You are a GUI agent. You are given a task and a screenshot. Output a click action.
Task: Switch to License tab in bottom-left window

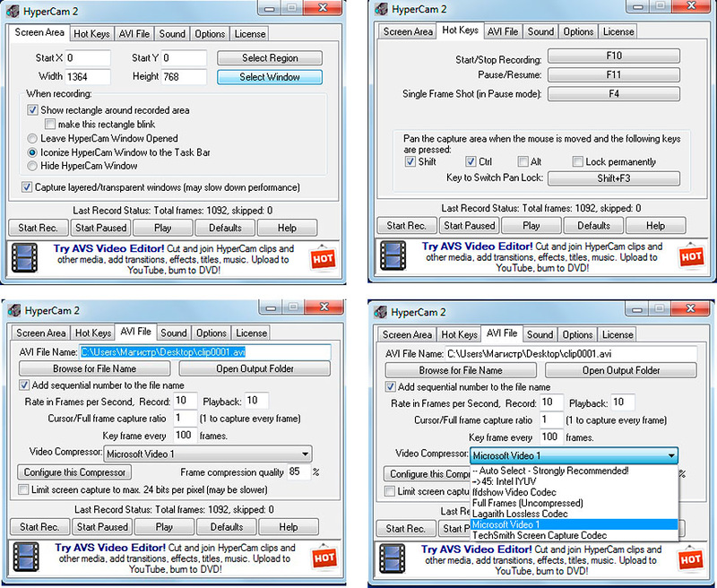(251, 333)
